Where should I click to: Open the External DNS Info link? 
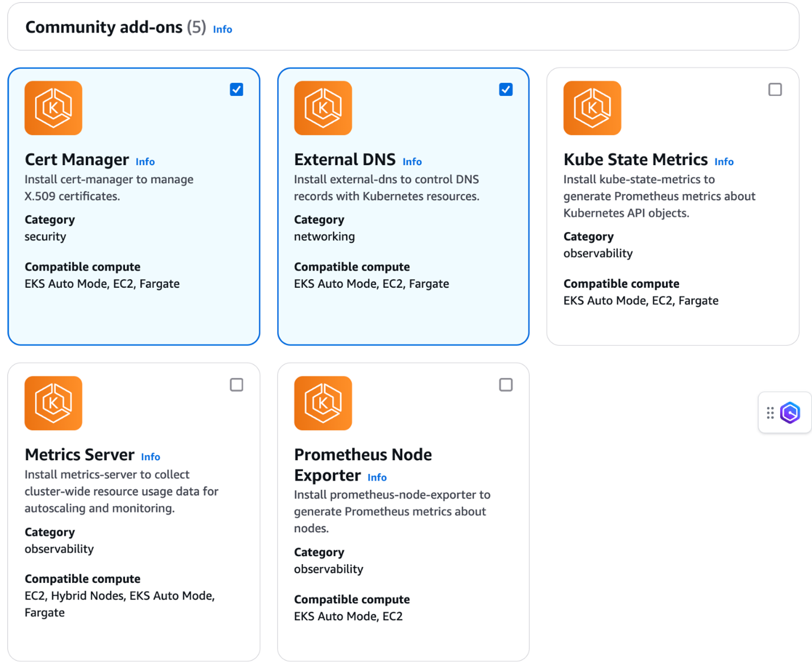(412, 162)
